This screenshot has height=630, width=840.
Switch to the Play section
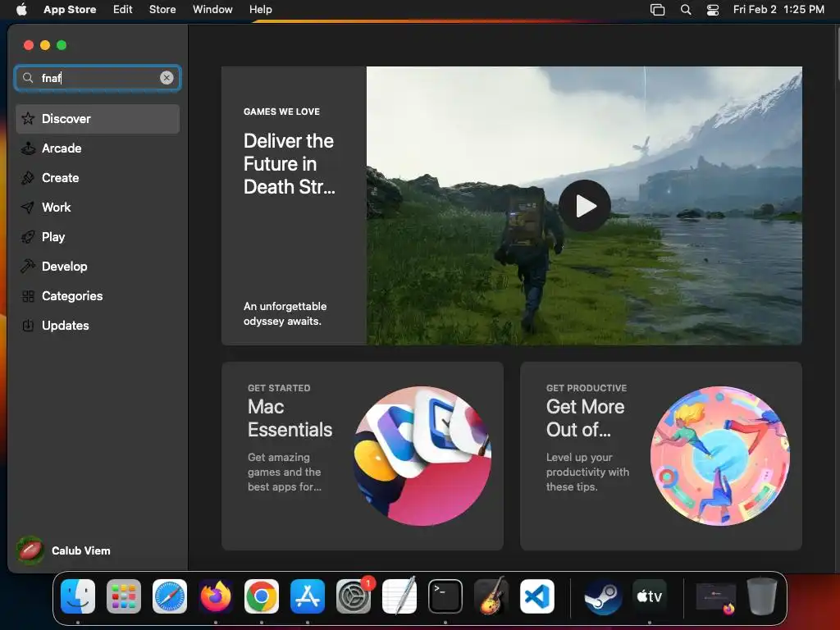(x=98, y=237)
